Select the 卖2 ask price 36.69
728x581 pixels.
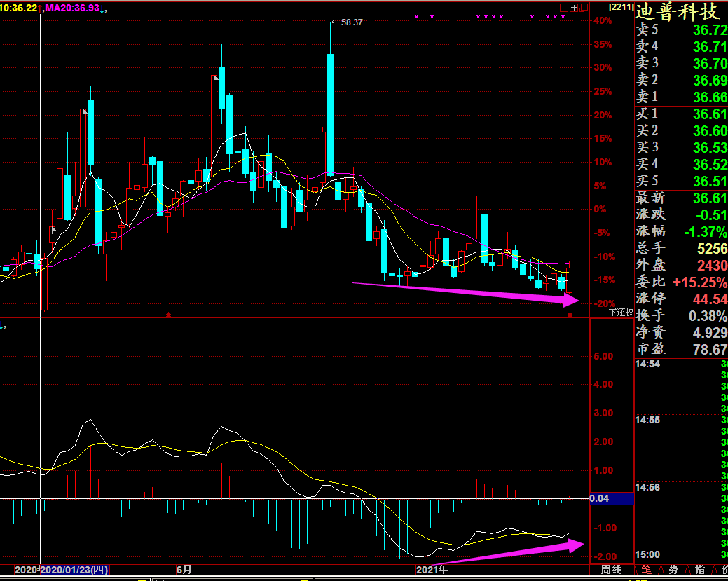click(x=710, y=81)
